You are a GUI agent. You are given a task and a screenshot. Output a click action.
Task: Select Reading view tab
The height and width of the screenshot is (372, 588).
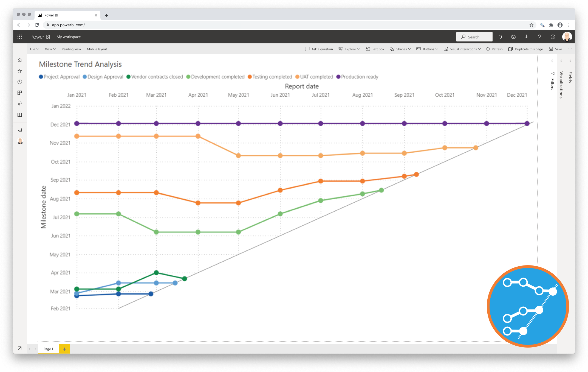pyautogui.click(x=71, y=49)
